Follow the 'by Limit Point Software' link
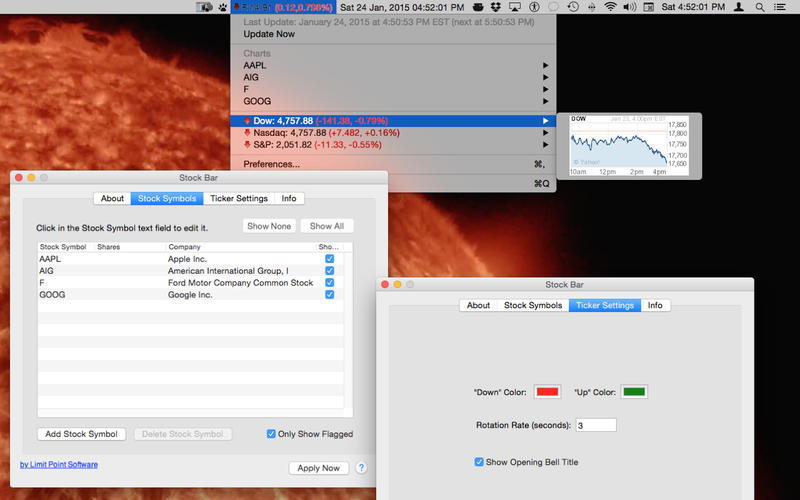The height and width of the screenshot is (500, 800). [x=59, y=464]
